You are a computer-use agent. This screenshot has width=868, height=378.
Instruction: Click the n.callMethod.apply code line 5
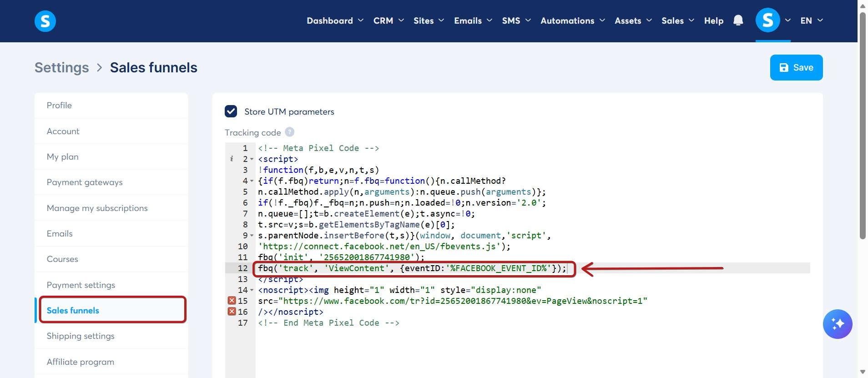[402, 192]
